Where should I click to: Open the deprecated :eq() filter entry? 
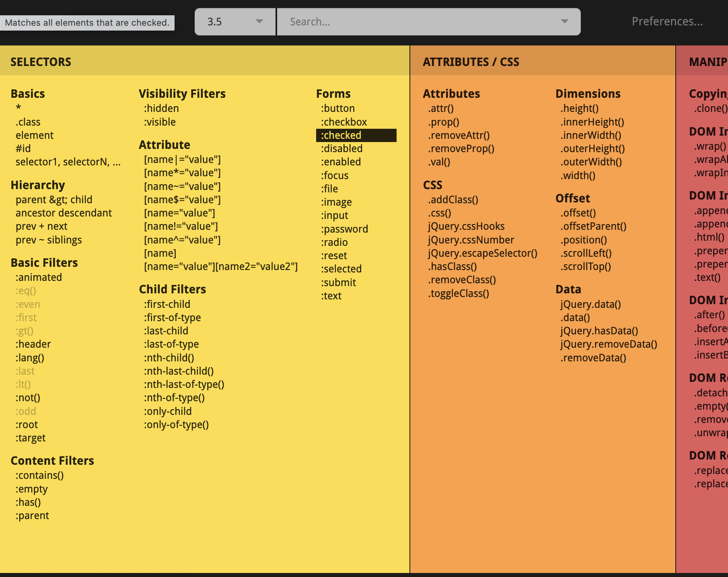tap(26, 291)
